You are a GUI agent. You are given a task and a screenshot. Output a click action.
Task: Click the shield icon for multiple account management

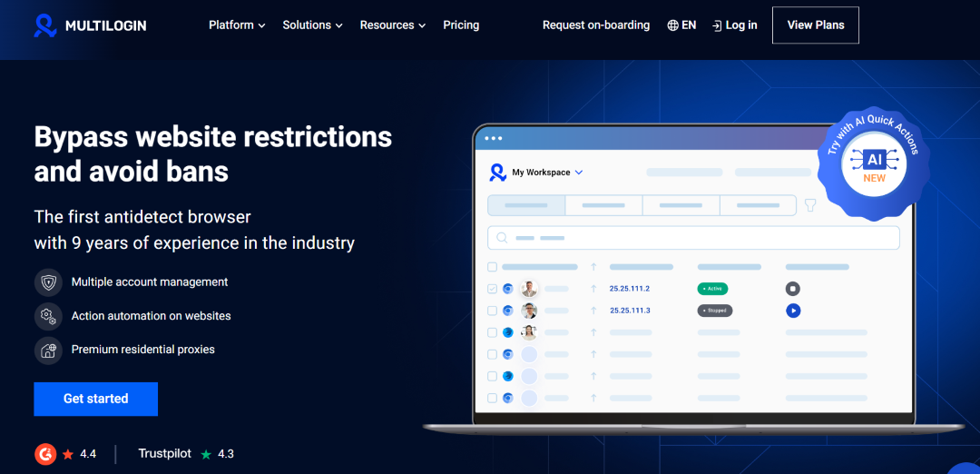pyautogui.click(x=48, y=282)
